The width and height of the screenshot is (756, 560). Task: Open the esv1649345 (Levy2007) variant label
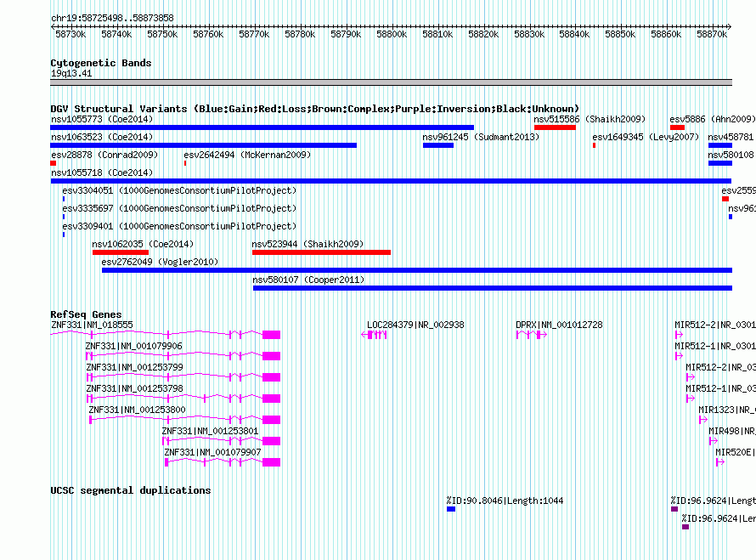click(x=646, y=137)
